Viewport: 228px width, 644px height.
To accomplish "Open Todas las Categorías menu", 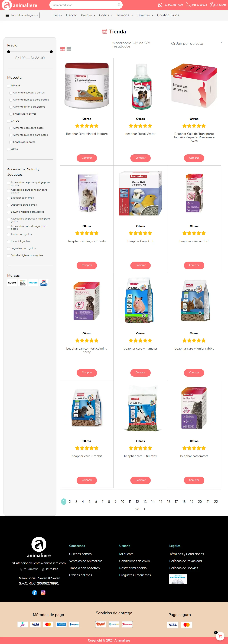I will (x=22, y=15).
